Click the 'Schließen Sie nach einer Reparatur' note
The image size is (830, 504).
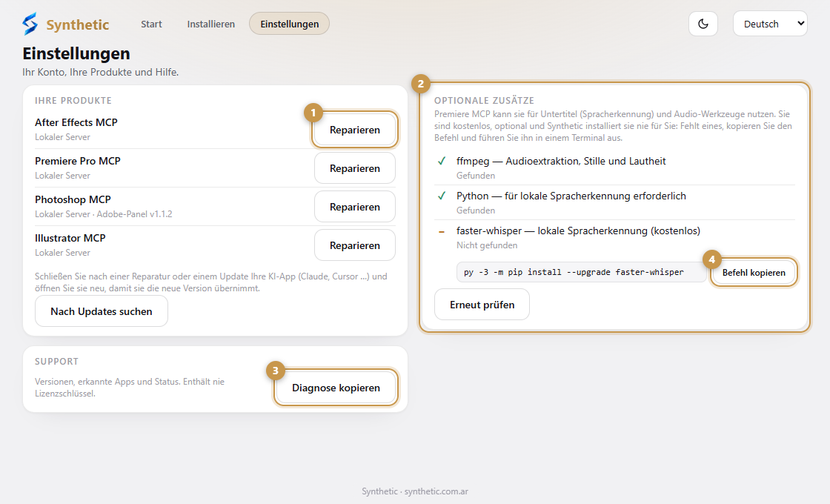(211, 282)
